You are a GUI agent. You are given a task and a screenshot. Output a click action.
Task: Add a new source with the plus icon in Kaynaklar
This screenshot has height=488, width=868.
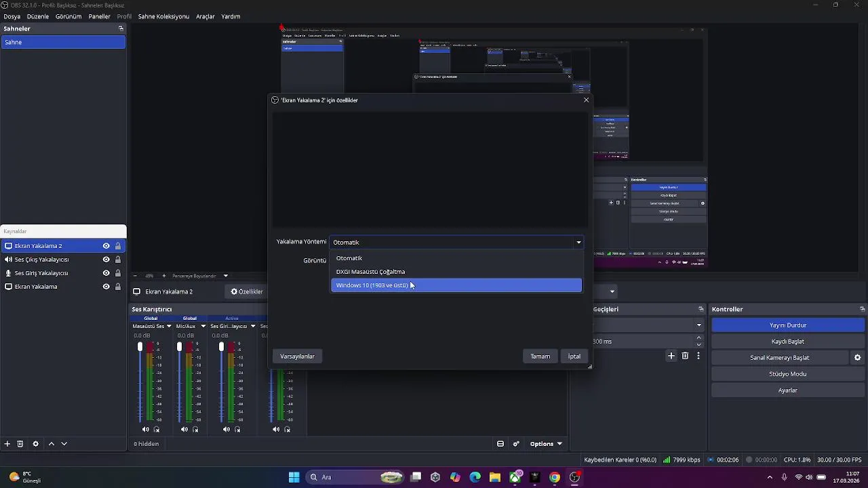tap(7, 444)
